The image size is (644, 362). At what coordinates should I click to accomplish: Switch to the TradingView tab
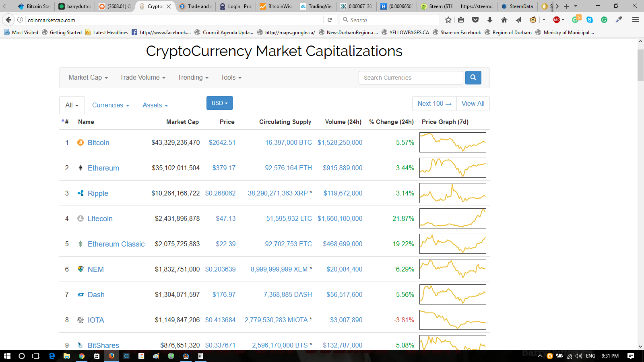coord(316,6)
